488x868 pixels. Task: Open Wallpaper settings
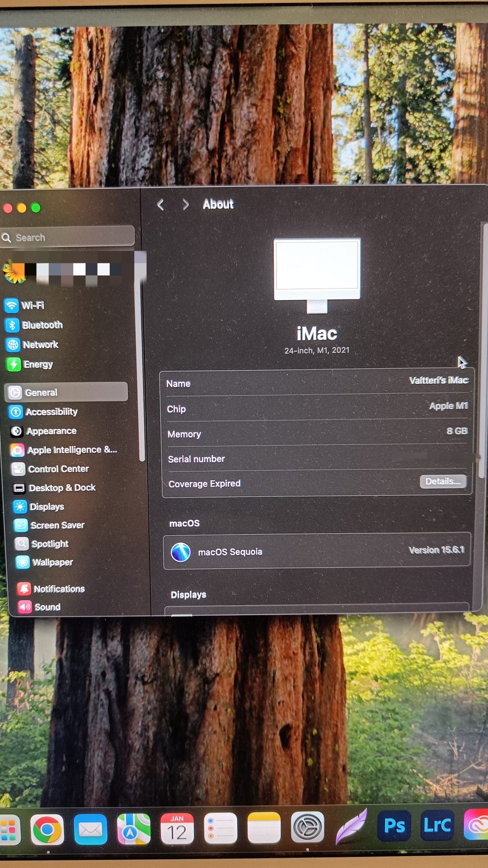click(x=44, y=562)
